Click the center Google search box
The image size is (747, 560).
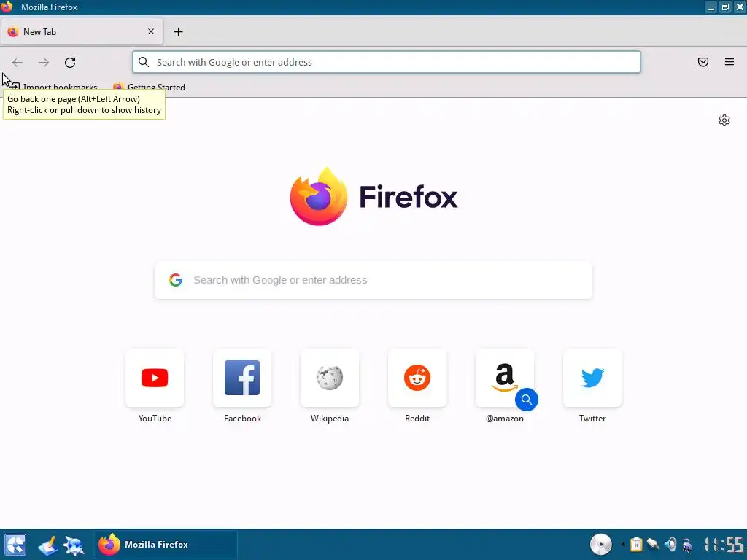coord(373,280)
